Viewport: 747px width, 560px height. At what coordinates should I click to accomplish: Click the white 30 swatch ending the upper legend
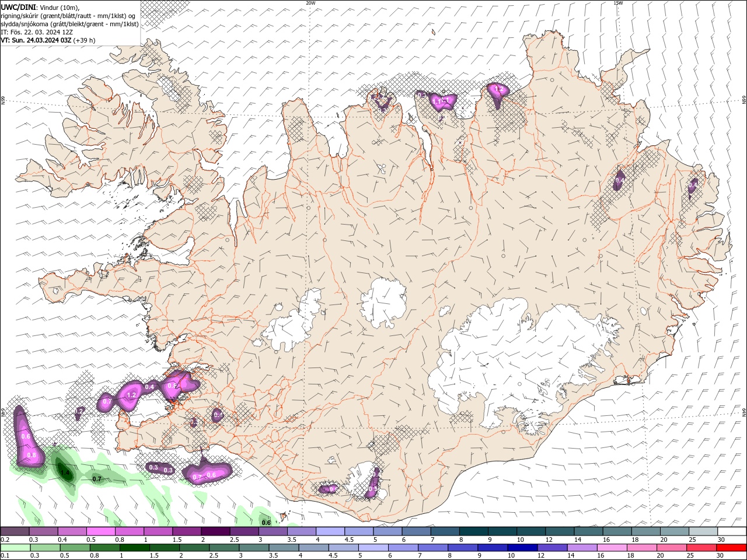click(x=732, y=531)
